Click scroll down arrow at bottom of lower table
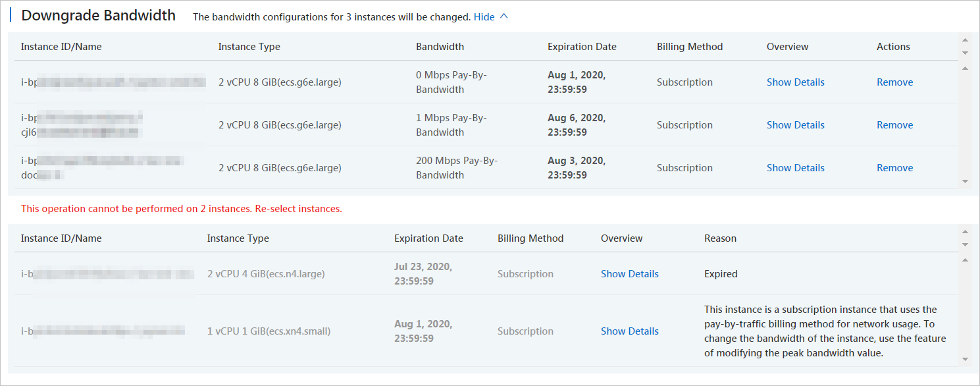 click(965, 359)
